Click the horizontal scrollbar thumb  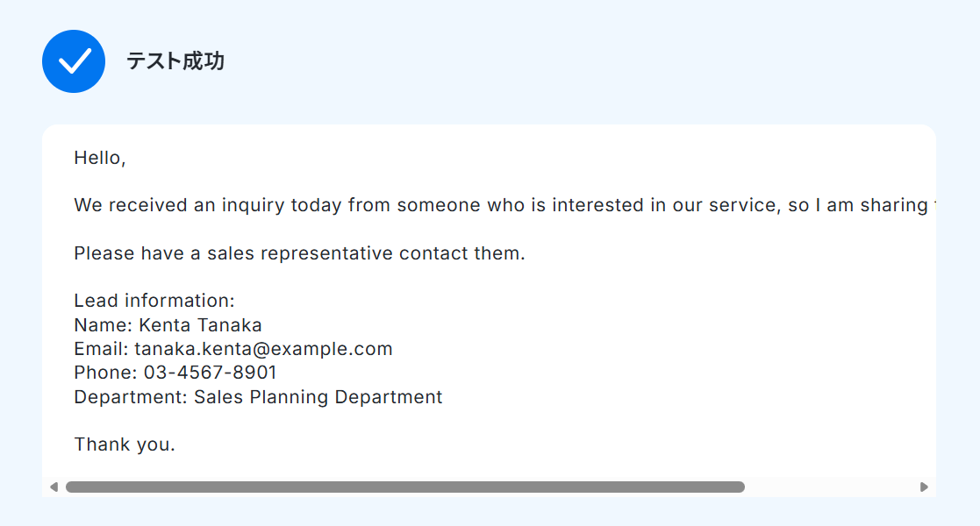tap(405, 487)
